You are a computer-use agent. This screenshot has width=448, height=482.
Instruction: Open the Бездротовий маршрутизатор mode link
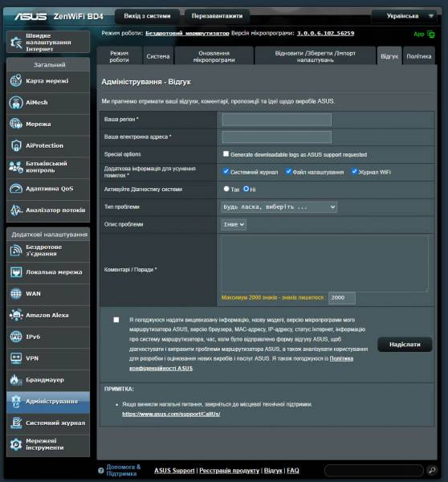[x=187, y=33]
